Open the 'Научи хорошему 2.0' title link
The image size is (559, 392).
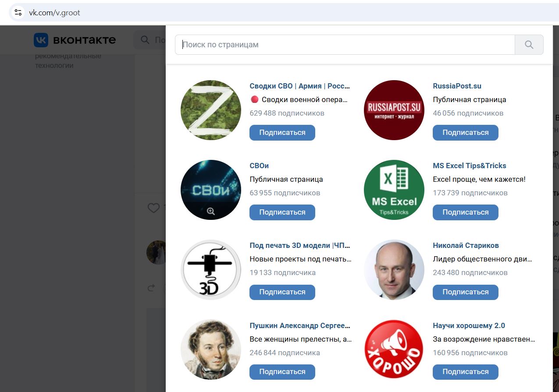point(469,325)
